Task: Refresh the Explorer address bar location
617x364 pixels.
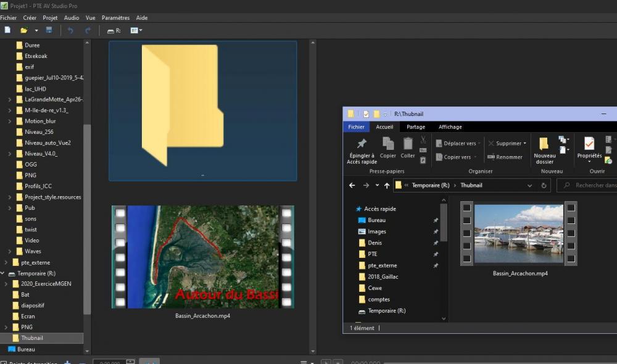Action: point(544,185)
